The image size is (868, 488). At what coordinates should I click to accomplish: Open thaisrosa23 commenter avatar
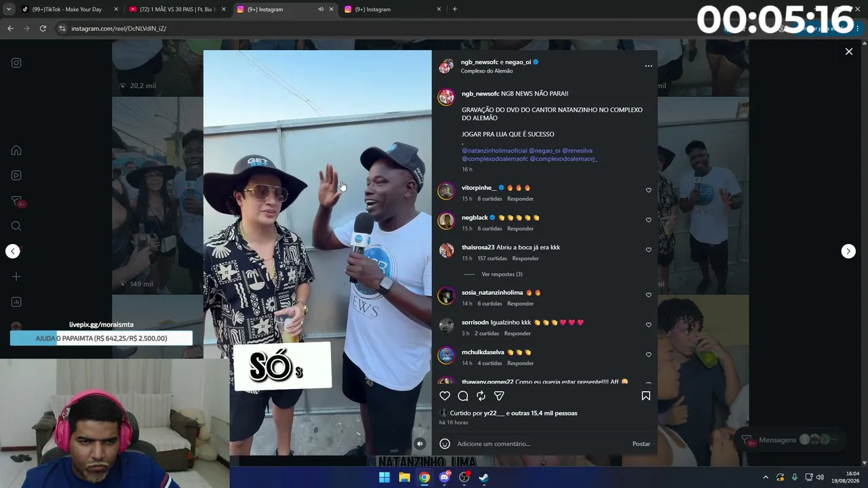coord(446,250)
